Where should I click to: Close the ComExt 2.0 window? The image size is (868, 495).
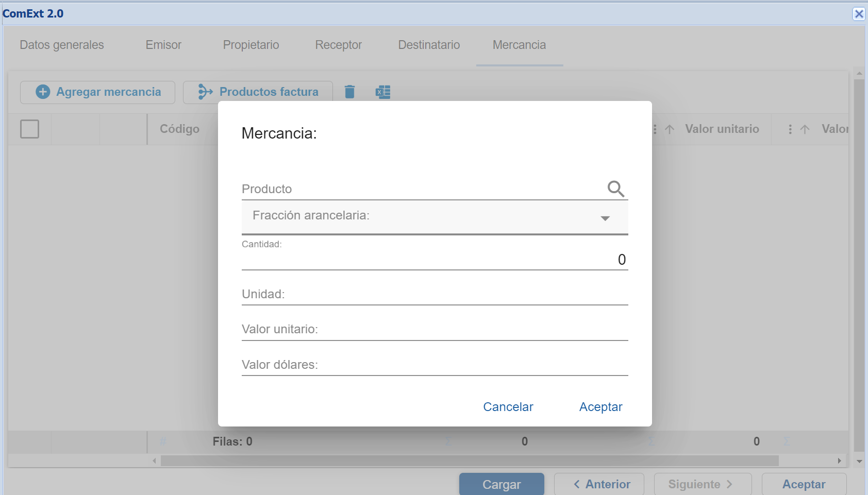(x=859, y=14)
